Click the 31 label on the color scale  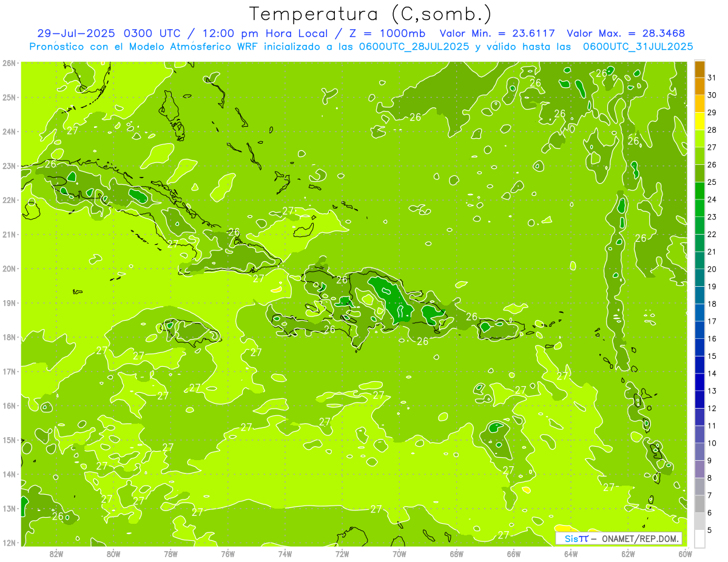pyautogui.click(x=712, y=78)
